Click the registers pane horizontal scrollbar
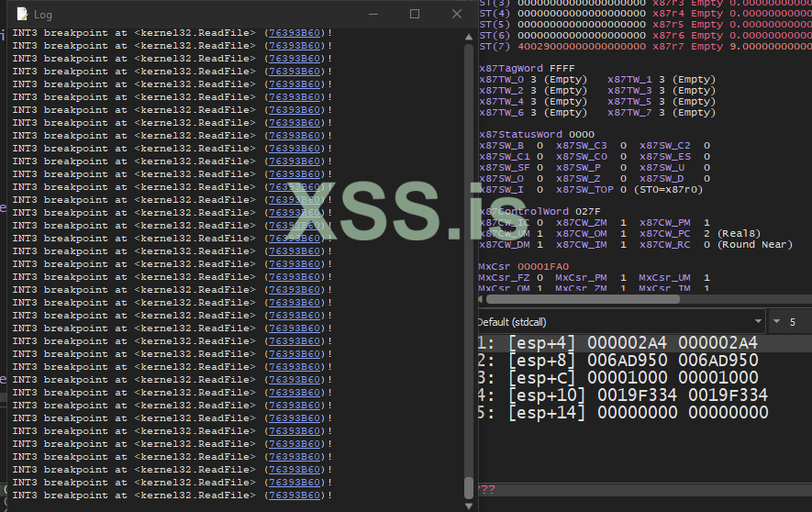The image size is (812, 512). click(x=583, y=299)
